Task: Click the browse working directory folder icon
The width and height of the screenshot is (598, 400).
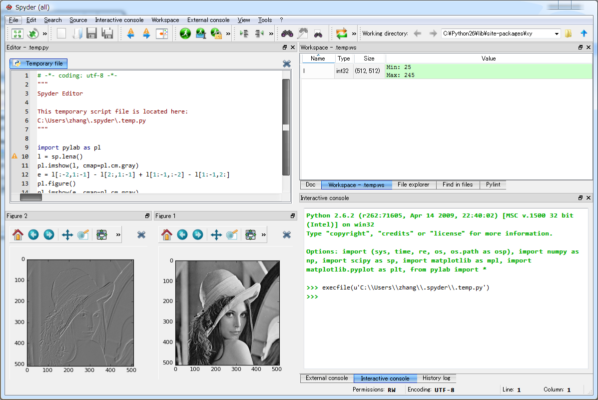Action: pos(568,34)
